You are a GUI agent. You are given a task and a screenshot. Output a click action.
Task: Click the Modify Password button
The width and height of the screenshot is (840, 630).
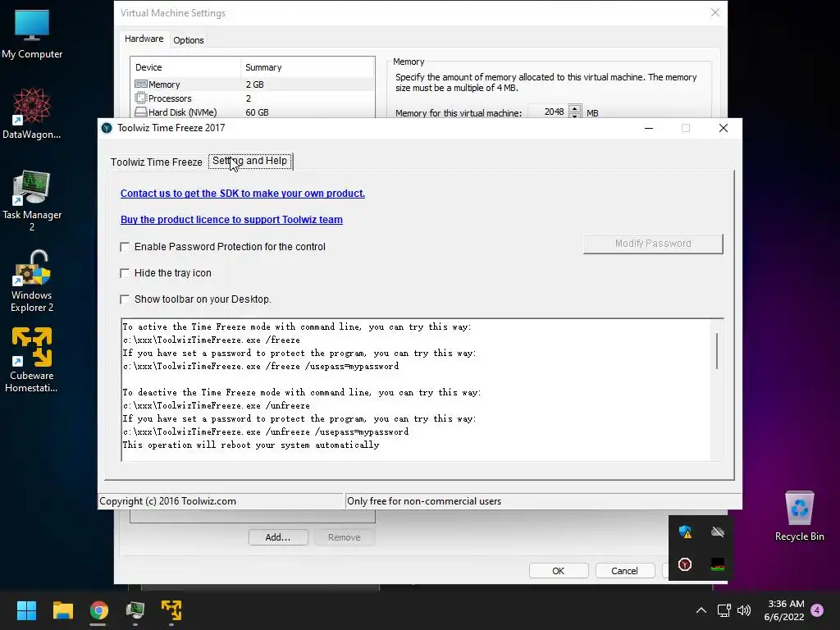coord(653,244)
